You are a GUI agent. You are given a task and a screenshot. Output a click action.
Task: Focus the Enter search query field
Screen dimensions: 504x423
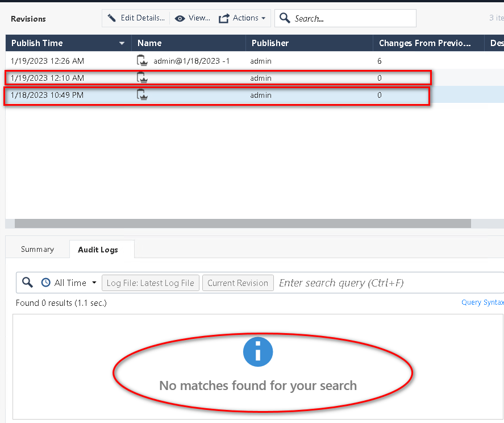click(386, 283)
